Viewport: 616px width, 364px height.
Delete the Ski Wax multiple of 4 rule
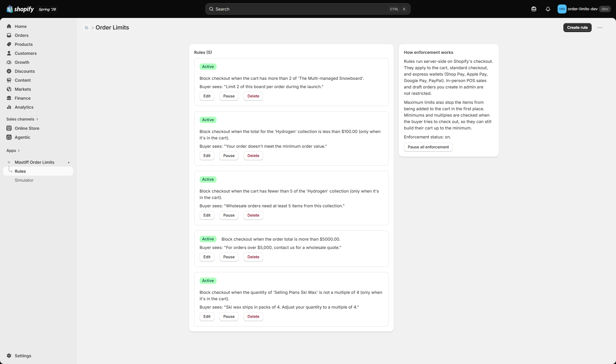tap(253, 317)
